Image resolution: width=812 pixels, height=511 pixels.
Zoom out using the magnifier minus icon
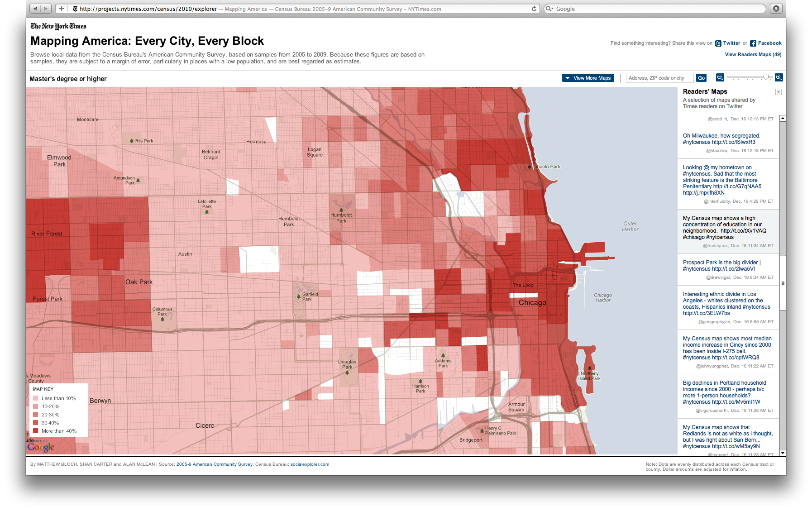(x=720, y=77)
